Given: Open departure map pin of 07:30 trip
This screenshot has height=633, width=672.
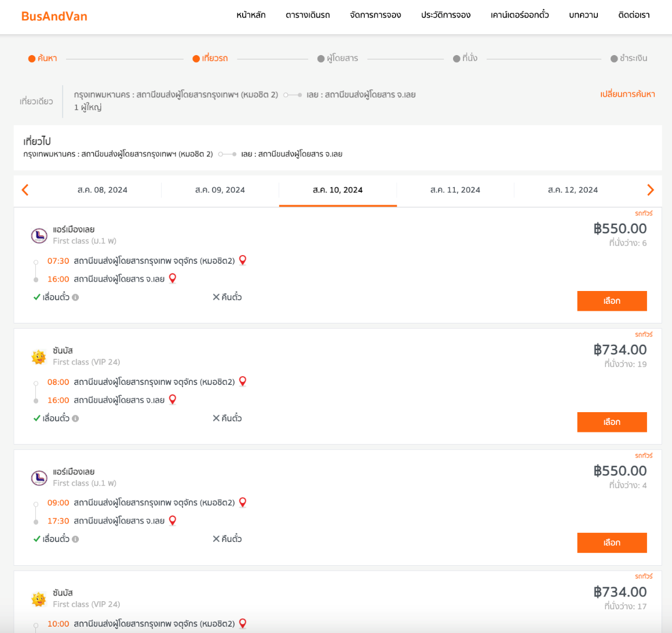Looking at the screenshot, I should point(243,260).
